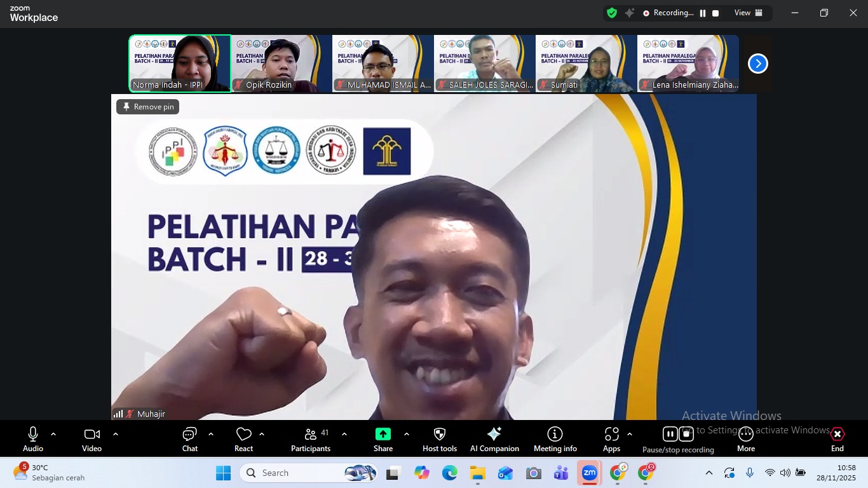Open the React emoji menu

pyautogui.click(x=243, y=439)
